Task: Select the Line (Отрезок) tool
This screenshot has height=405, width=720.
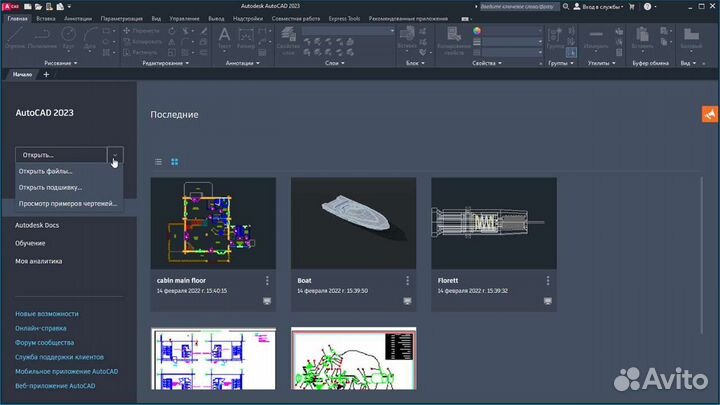Action: tap(15, 38)
